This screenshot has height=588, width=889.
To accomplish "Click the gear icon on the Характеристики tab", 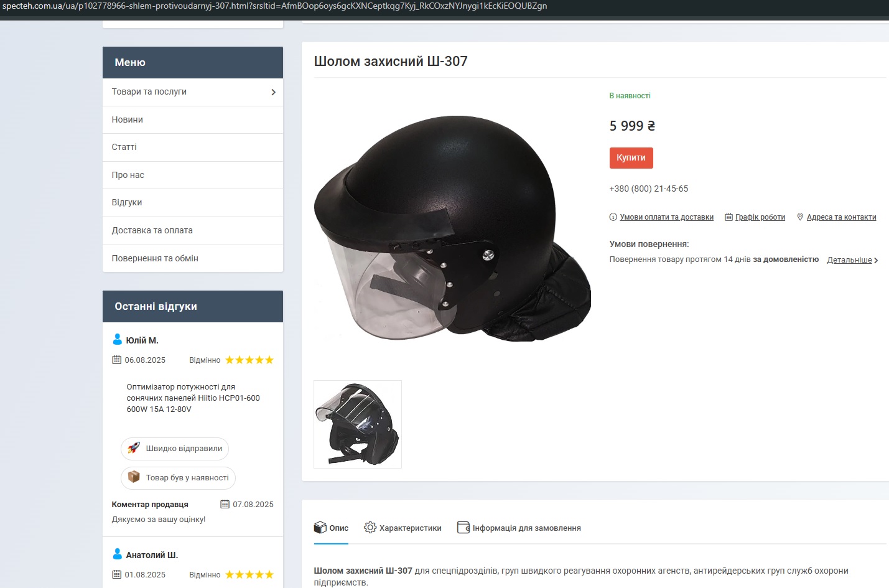I will pos(370,528).
